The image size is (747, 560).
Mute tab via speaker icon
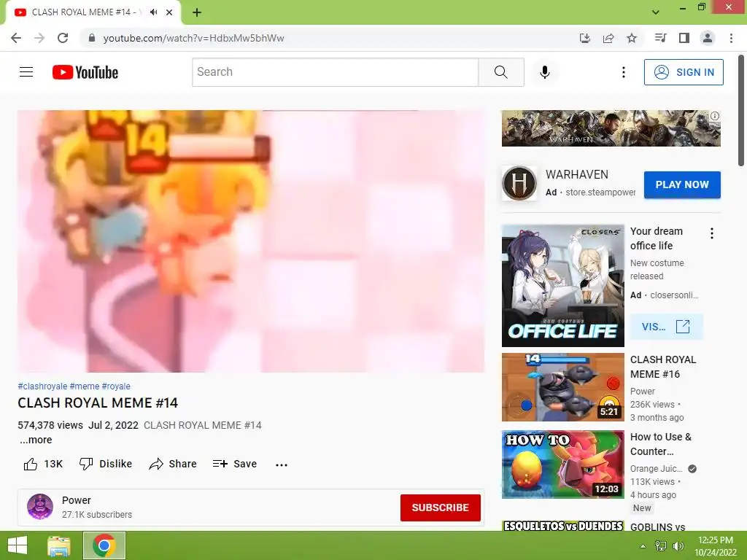[x=153, y=12]
